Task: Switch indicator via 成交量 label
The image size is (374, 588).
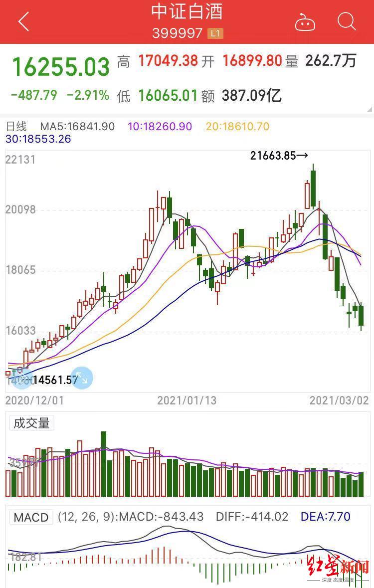Action: (x=31, y=423)
